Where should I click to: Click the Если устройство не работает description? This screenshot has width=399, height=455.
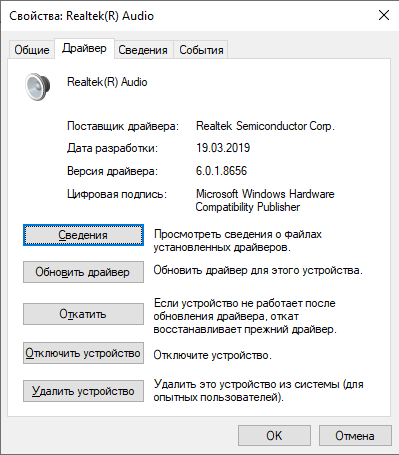click(245, 316)
